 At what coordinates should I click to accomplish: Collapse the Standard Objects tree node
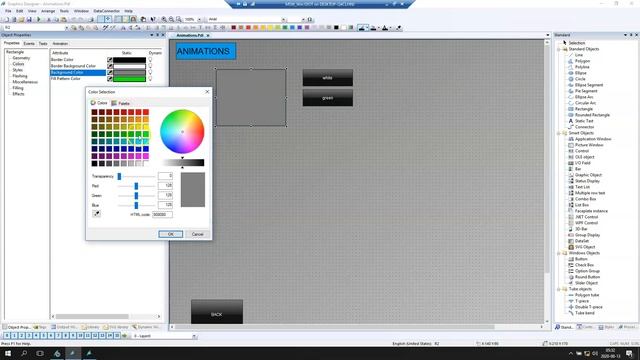[559, 49]
